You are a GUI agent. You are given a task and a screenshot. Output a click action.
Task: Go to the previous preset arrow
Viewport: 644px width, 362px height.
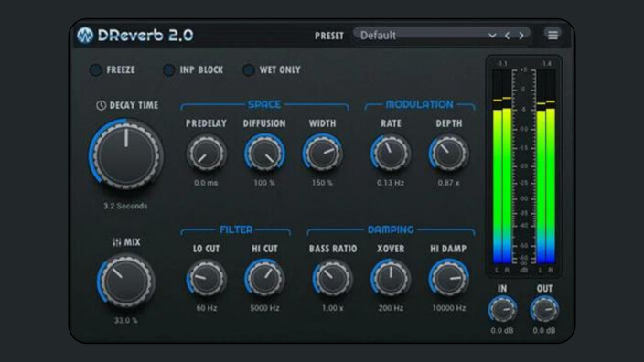508,36
